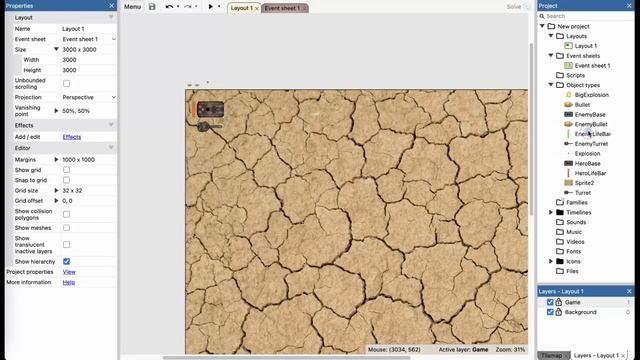640x360 pixels.
Task: Select the Explosion object icon
Action: 568,153
